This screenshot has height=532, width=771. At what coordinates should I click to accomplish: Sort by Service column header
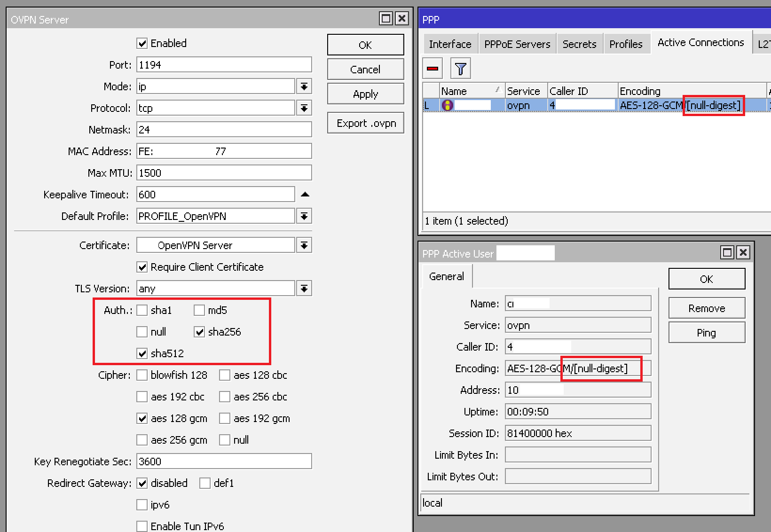pos(526,91)
